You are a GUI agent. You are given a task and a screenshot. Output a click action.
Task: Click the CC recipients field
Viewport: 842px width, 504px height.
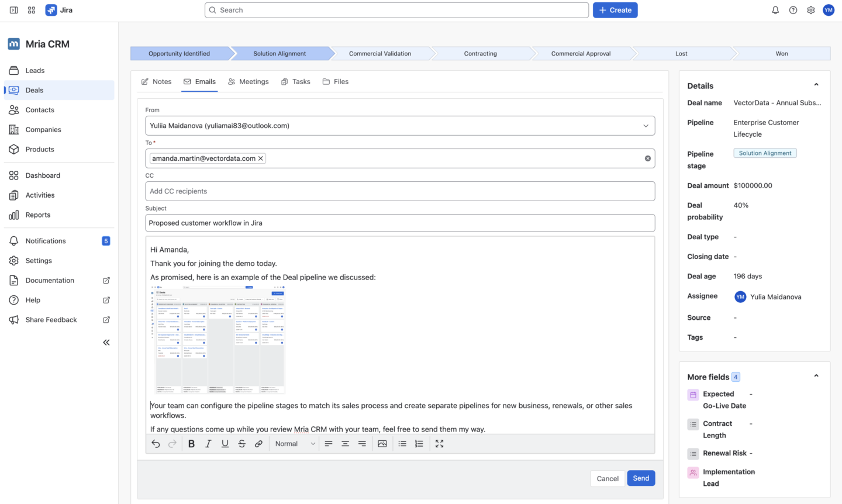pyautogui.click(x=400, y=191)
